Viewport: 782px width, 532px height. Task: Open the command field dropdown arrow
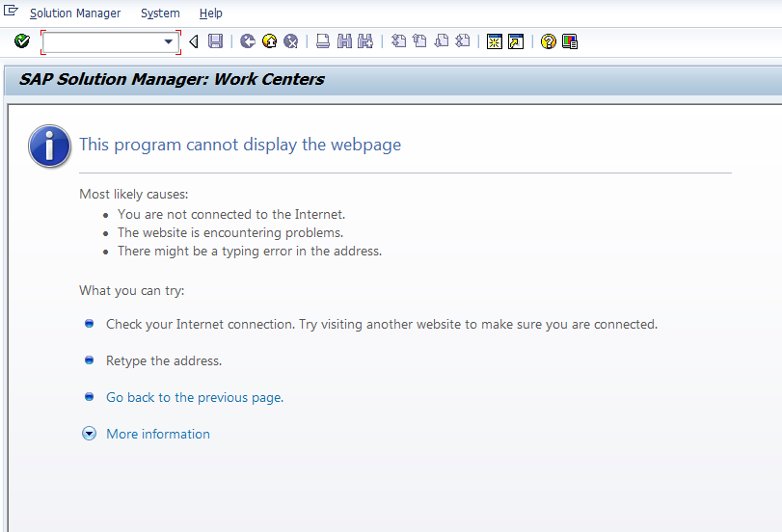[x=169, y=41]
